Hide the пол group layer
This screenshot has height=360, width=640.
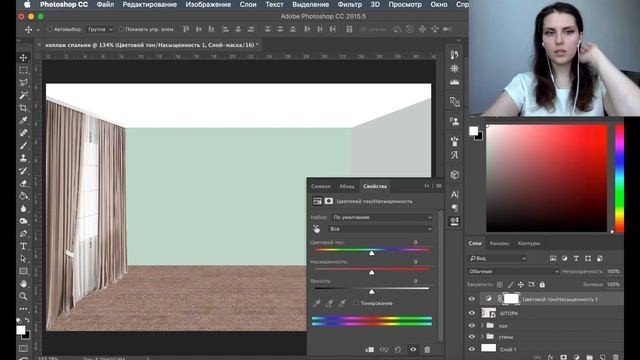click(472, 326)
